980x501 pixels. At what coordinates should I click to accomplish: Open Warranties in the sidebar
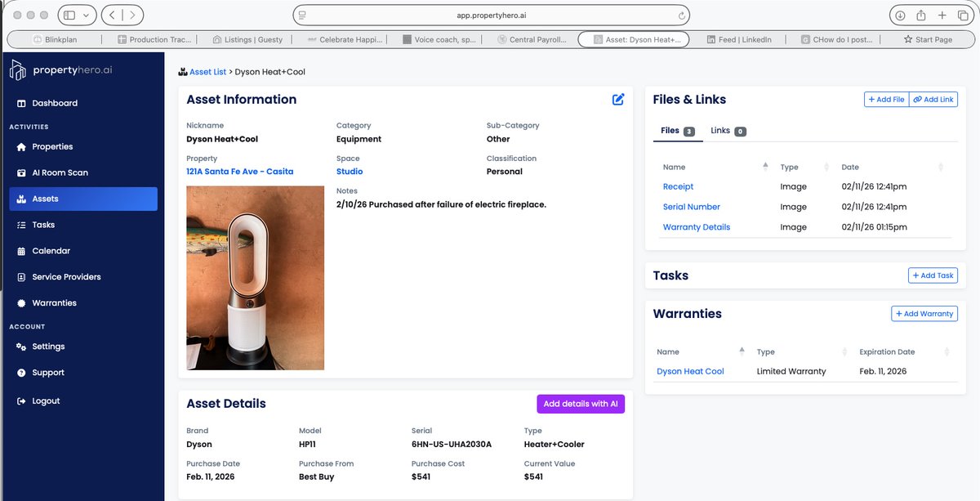54,303
